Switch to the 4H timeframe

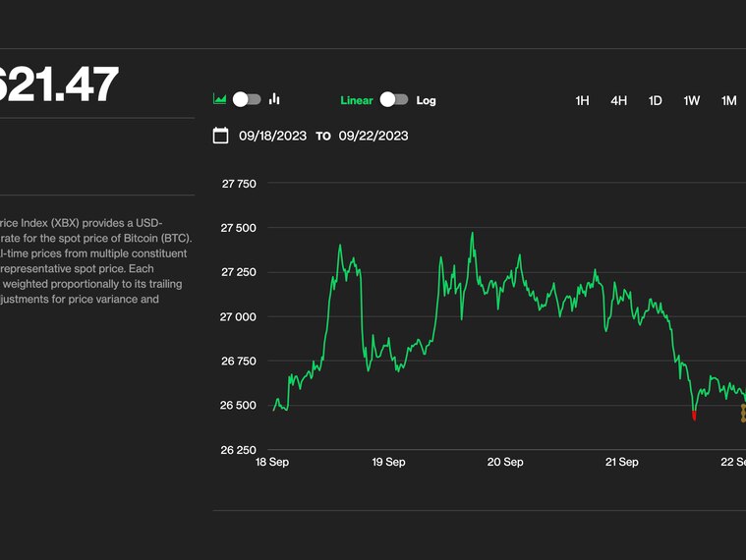pyautogui.click(x=618, y=100)
